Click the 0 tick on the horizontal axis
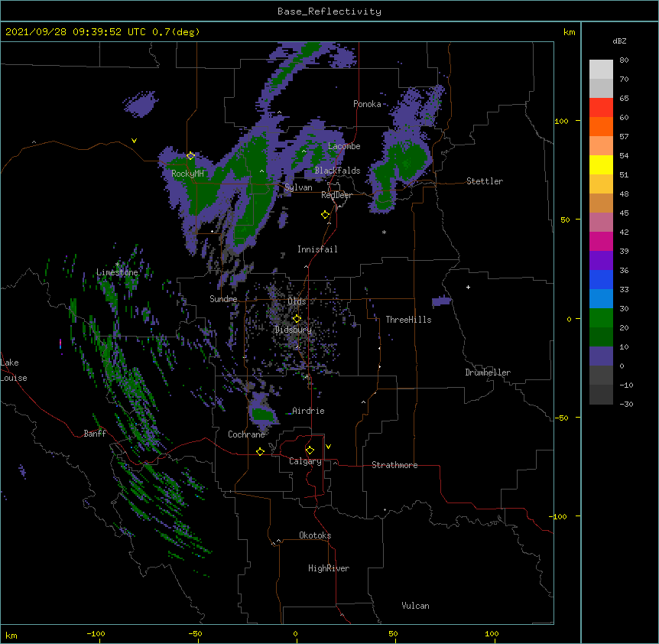Viewport: 659px width, 644px height. tap(295, 634)
